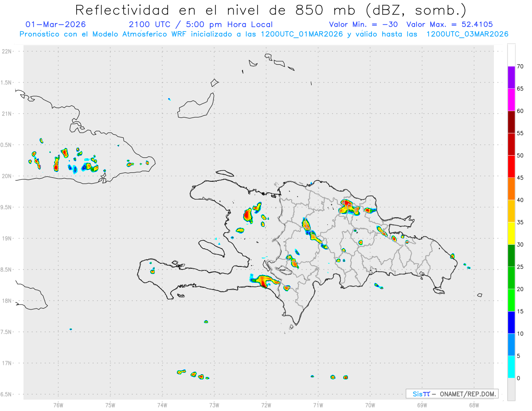Click the '19N' latitude label
Viewport: 532px width, 411px height.
pyautogui.click(x=8, y=239)
